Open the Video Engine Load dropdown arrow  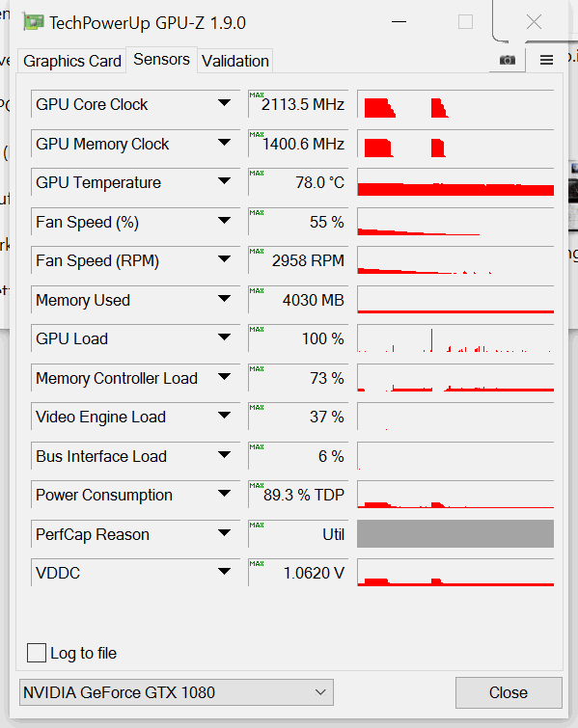[x=224, y=415]
